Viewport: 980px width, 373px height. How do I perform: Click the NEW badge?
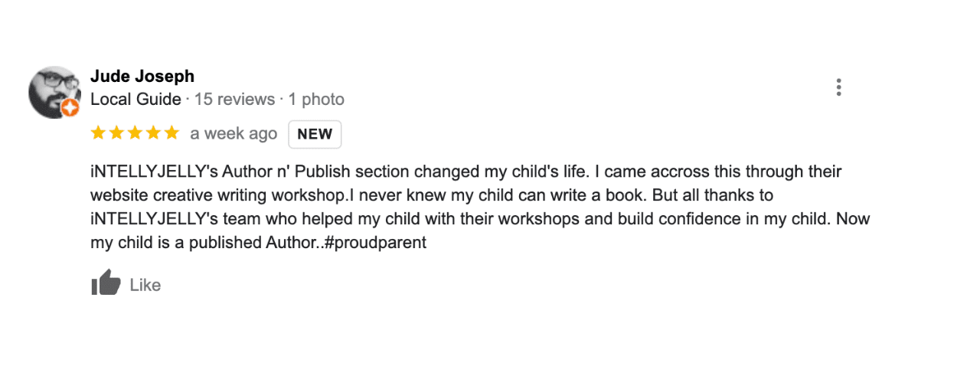[315, 134]
